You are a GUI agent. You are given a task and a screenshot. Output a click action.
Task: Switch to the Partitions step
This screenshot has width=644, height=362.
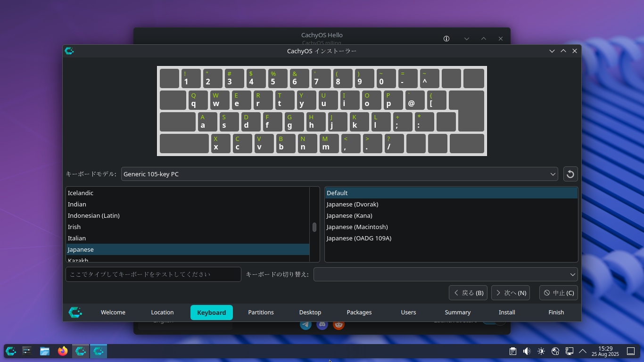(x=261, y=312)
